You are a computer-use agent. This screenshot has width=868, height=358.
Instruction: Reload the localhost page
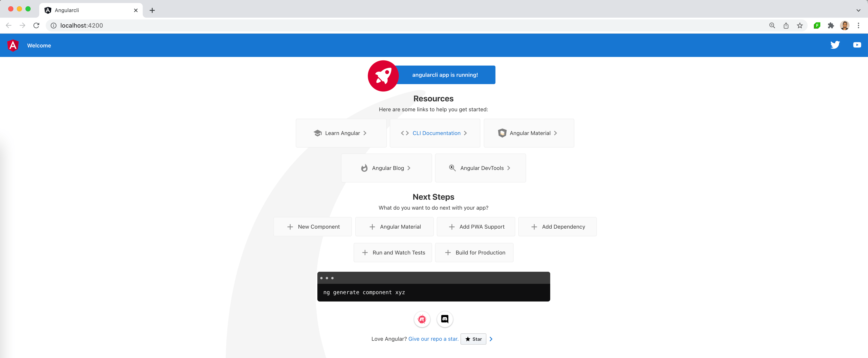[36, 26]
